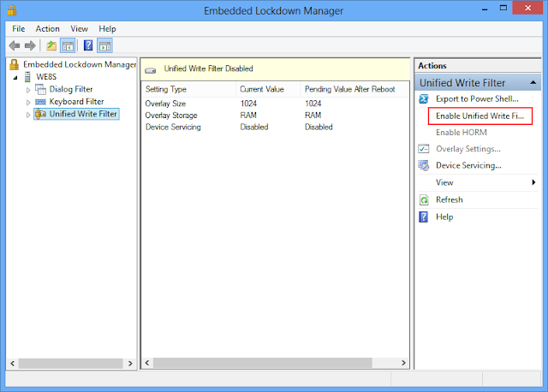Screen dimensions: 548x392
Task: Expand the Dialog Filter node
Action: click(x=28, y=90)
